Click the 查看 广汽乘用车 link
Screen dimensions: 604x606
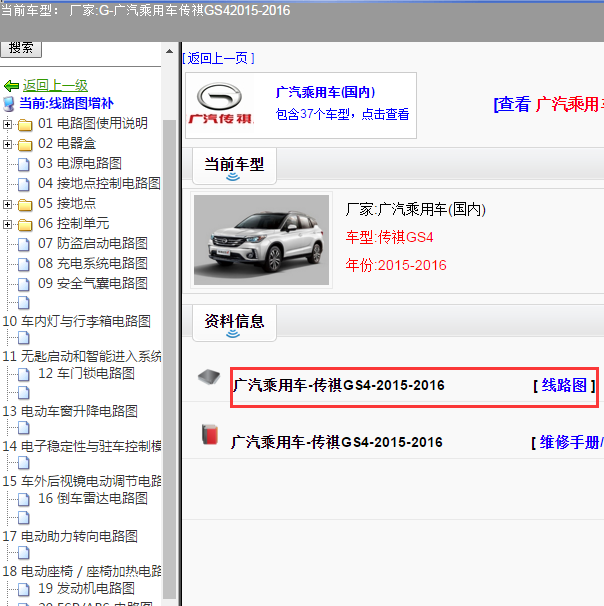(x=548, y=105)
